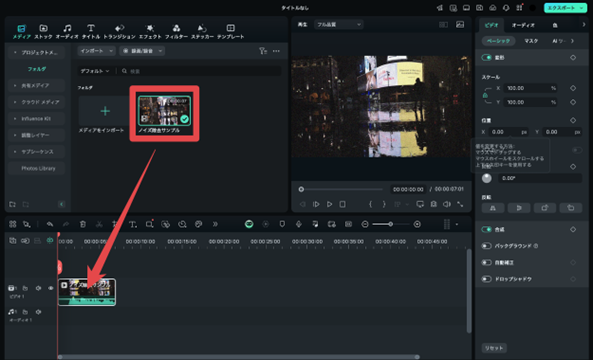Select the ノイズ除去サンプル media thumbnail
593x360 pixels.
click(164, 110)
